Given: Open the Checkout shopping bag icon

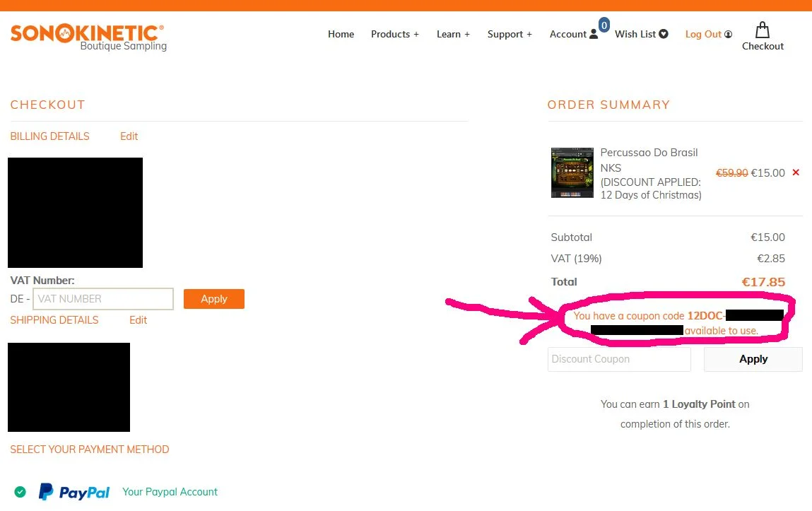Looking at the screenshot, I should (x=763, y=30).
